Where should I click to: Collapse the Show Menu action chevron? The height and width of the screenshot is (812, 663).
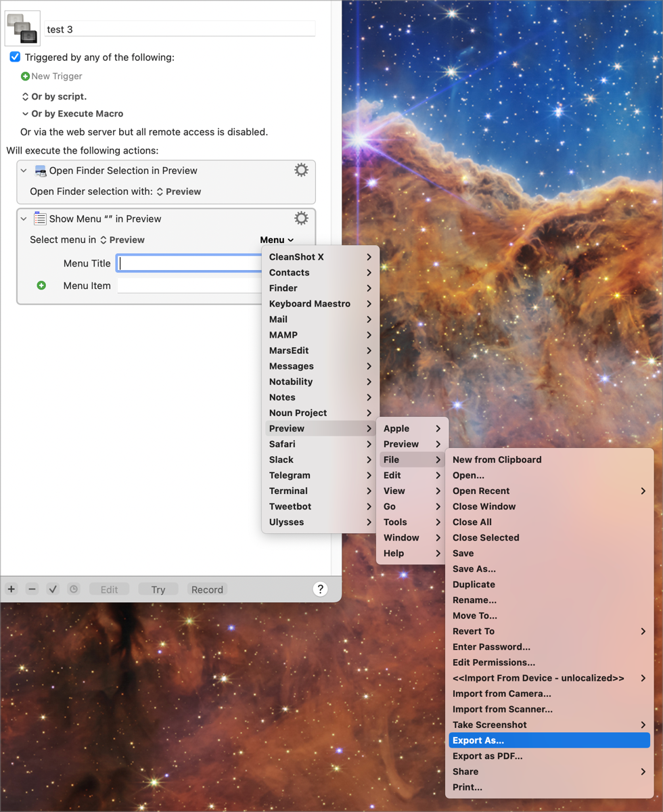(24, 219)
